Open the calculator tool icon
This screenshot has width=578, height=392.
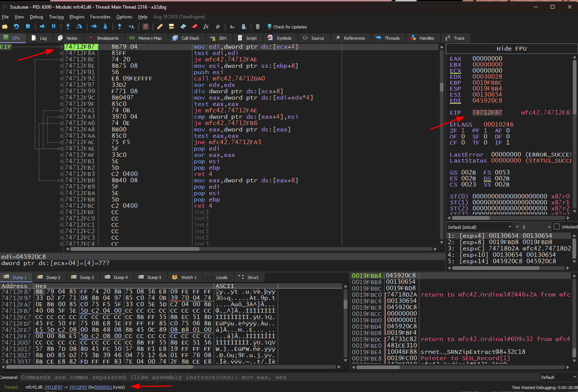pos(258,27)
